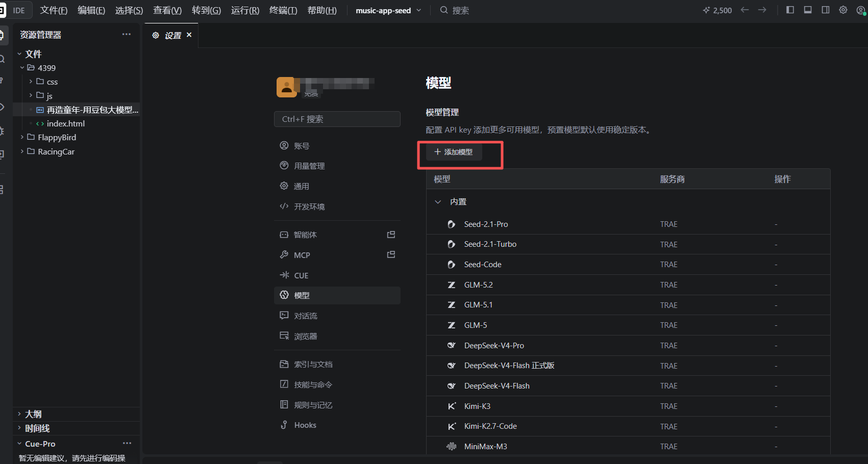Click the GLM-5.1 model name
This screenshot has height=464, width=868.
pyautogui.click(x=478, y=305)
